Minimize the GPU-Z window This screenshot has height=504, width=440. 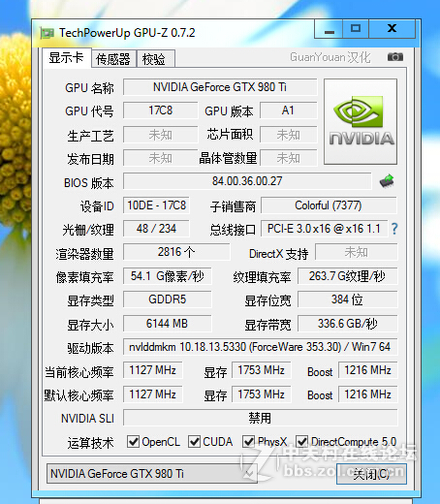(329, 29)
